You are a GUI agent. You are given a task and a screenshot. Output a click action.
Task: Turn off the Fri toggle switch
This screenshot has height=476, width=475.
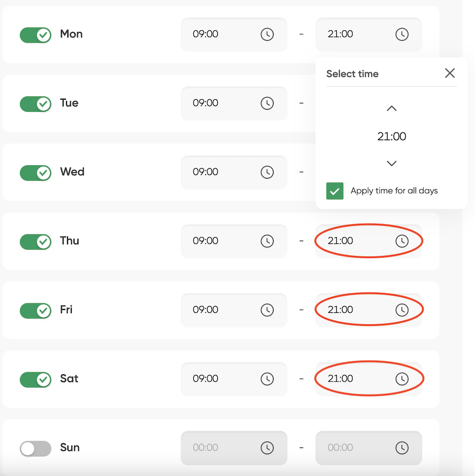36,310
